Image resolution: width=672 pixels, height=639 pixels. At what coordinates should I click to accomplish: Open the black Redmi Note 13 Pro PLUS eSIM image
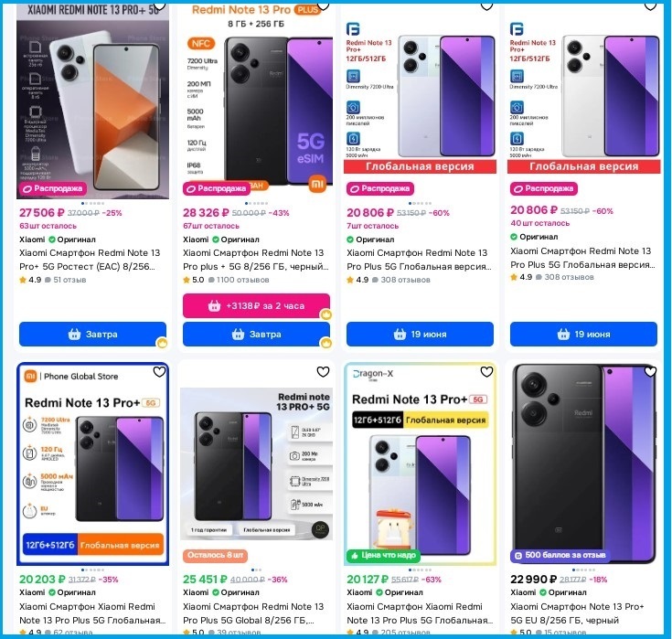point(256,102)
